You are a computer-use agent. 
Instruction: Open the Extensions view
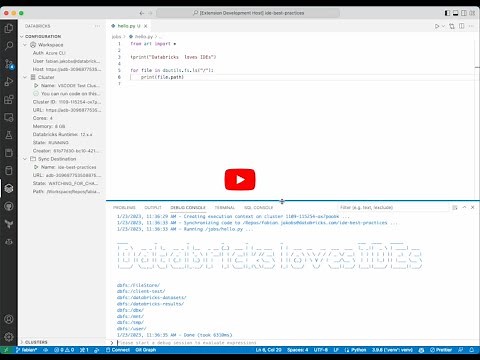(9, 99)
